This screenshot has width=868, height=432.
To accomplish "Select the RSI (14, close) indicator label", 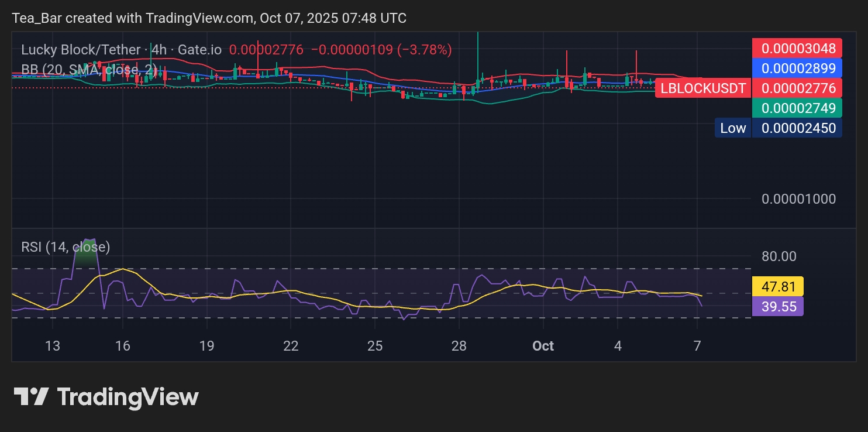I will tap(66, 247).
